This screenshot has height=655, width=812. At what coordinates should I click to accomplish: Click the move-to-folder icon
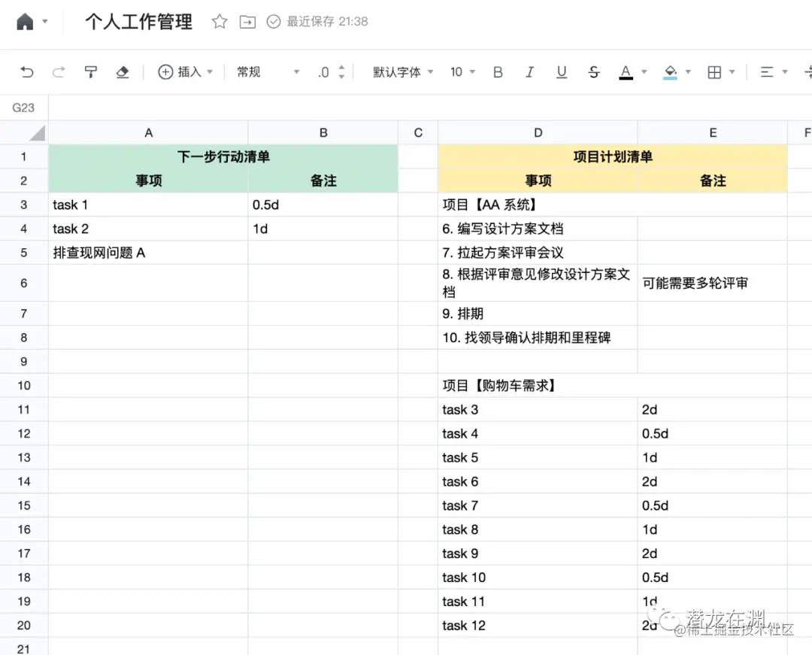click(247, 22)
